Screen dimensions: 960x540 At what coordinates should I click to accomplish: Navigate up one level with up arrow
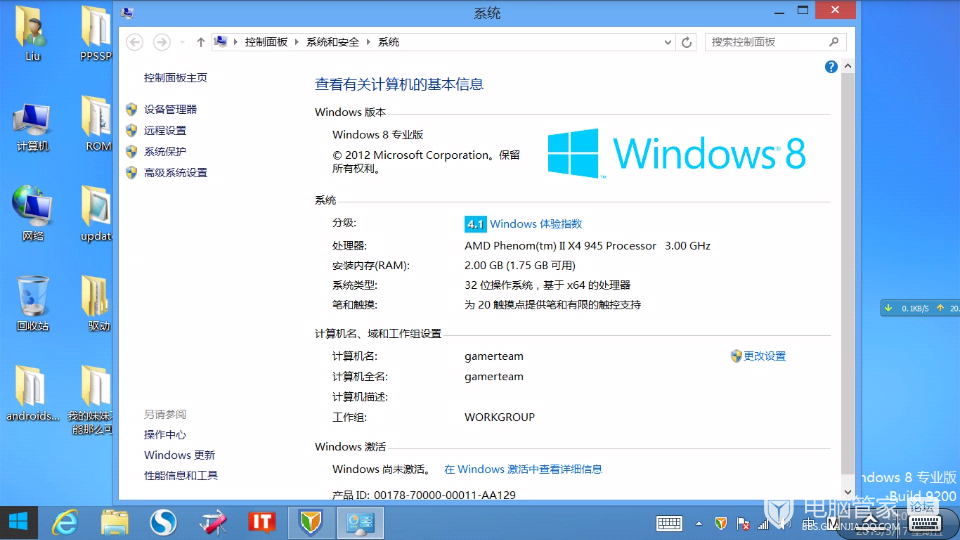pyautogui.click(x=201, y=42)
